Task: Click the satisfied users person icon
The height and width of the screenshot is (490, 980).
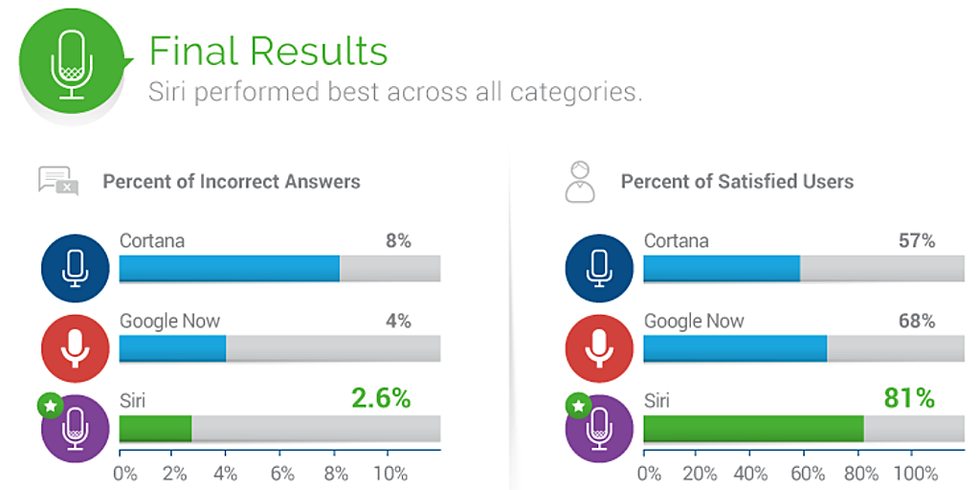Action: 580,181
